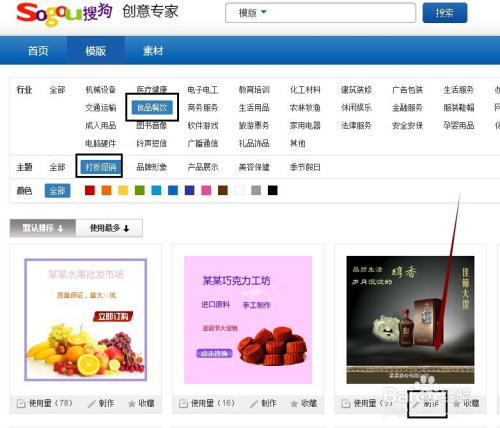Click the star 收藏 icon on chocolate workshop card
Screen dimensions: 500x428
tap(294, 404)
